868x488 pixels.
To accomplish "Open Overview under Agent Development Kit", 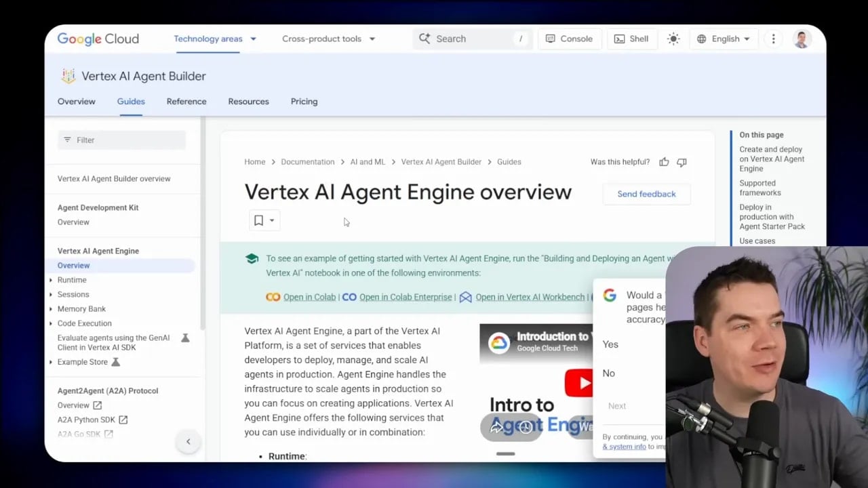I will 73,222.
